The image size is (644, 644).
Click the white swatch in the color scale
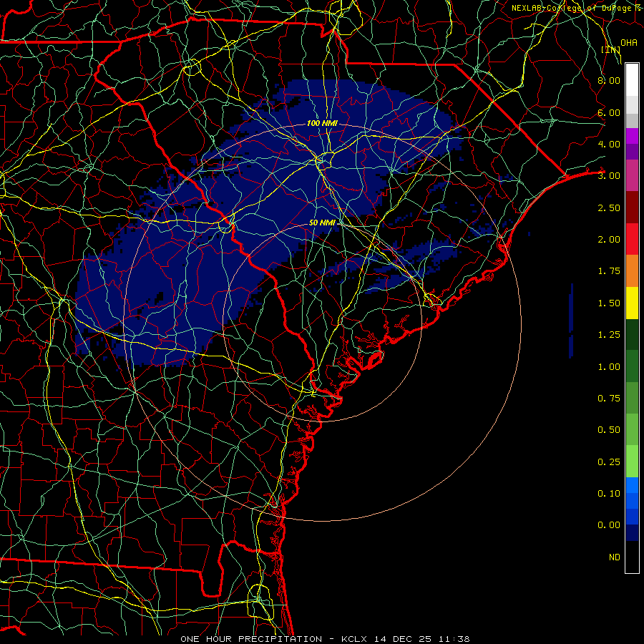[x=632, y=80]
